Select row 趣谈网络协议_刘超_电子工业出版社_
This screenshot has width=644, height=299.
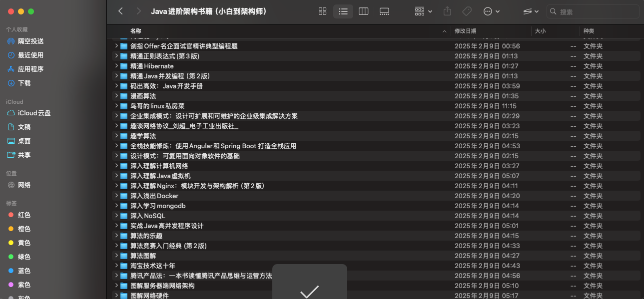pos(376,126)
